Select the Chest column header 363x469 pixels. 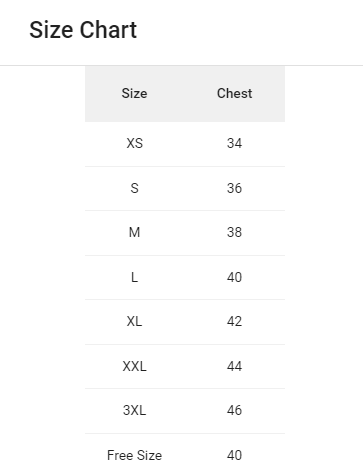[x=234, y=93]
